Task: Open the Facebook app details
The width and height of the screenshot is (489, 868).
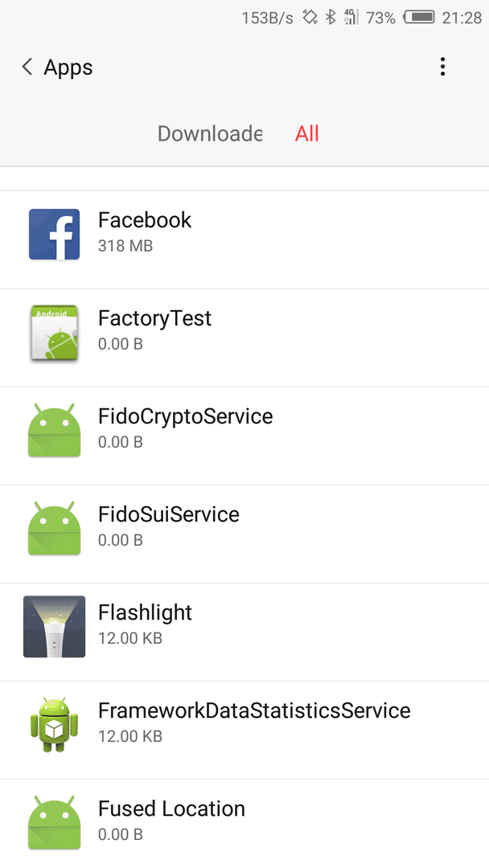Action: tap(244, 240)
